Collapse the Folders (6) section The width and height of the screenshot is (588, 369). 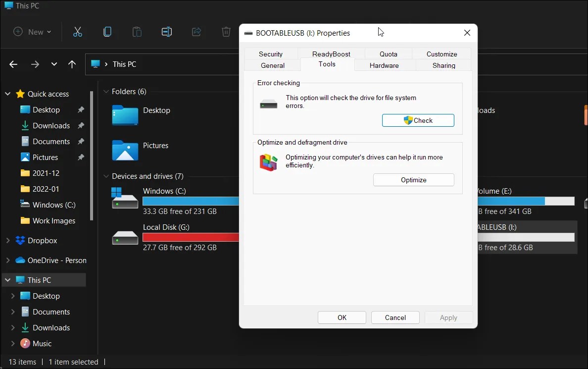tap(106, 91)
